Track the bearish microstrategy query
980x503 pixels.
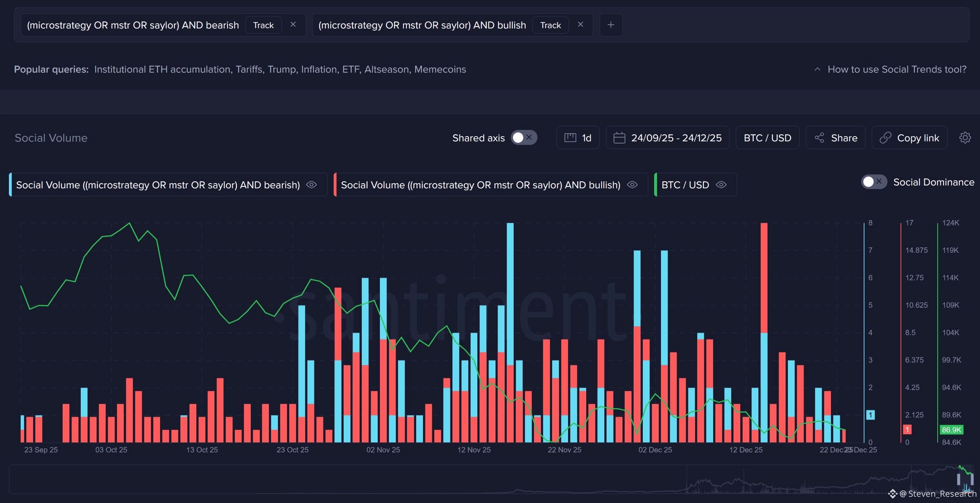[263, 25]
